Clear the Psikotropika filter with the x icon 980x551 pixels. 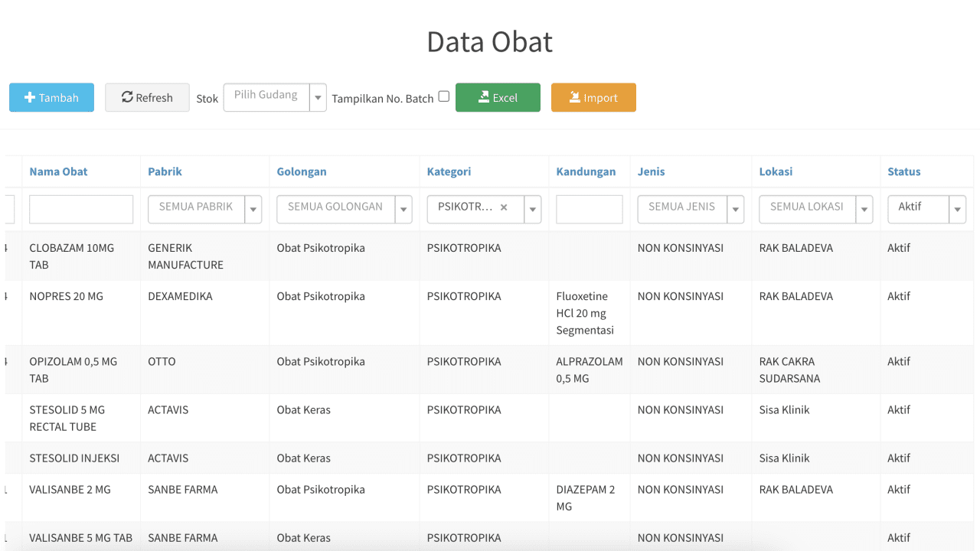[x=504, y=207]
